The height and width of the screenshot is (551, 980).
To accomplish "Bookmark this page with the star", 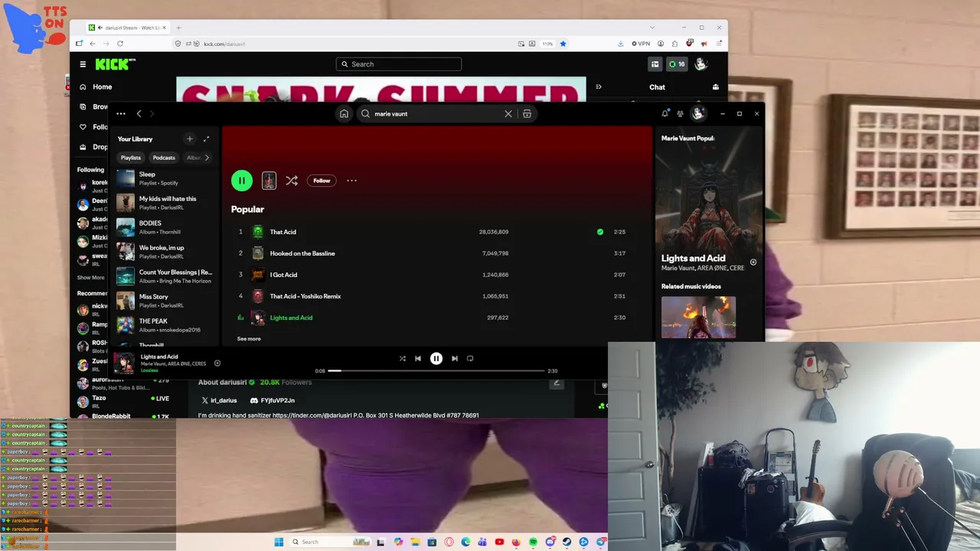I will click(563, 44).
